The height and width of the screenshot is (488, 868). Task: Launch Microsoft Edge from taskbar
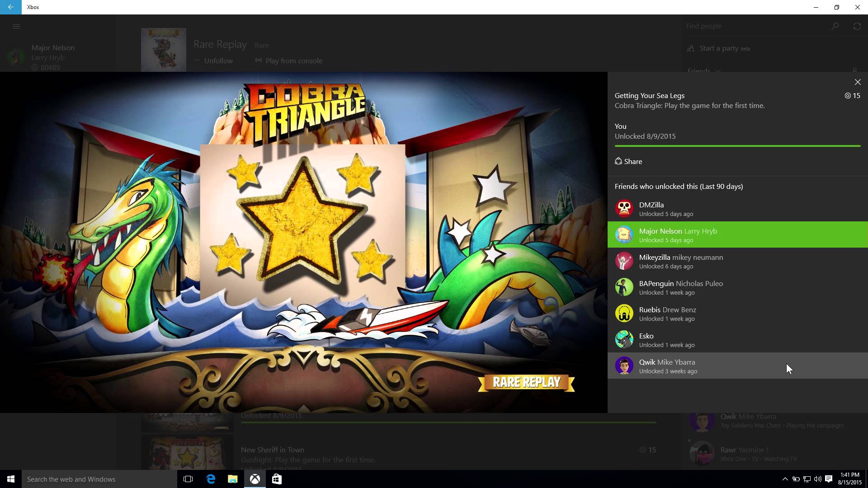tap(211, 479)
